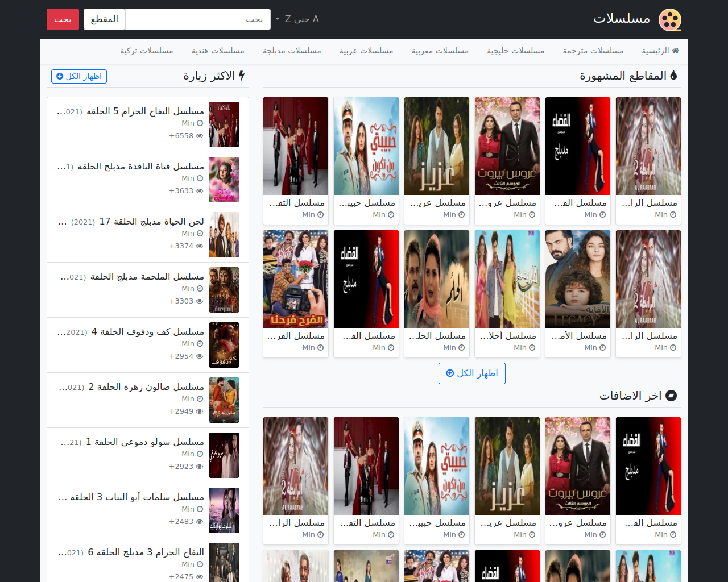Click the lightning icon beside الاكثر زيارة
The image size is (728, 582).
click(x=242, y=76)
